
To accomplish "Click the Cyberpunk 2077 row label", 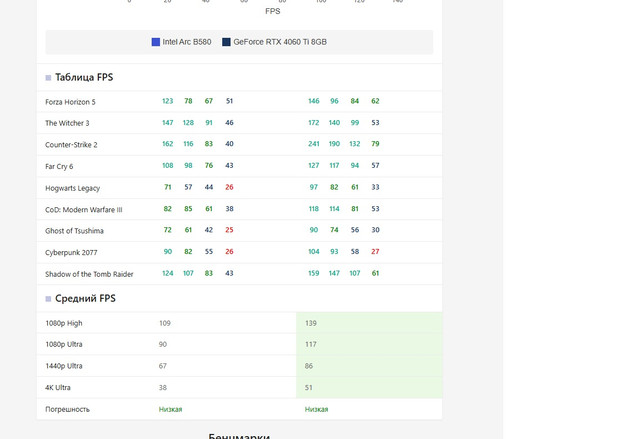I will point(71,253).
